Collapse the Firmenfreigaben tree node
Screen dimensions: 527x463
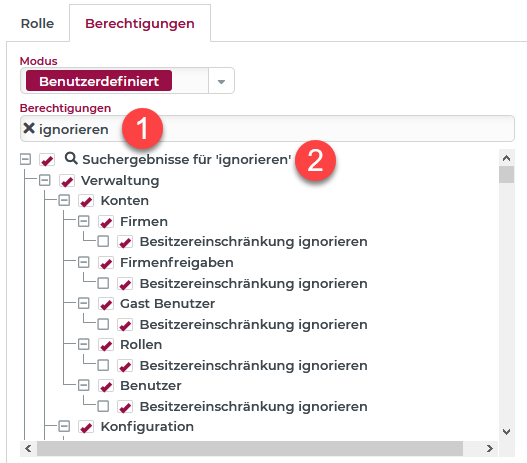pos(83,262)
